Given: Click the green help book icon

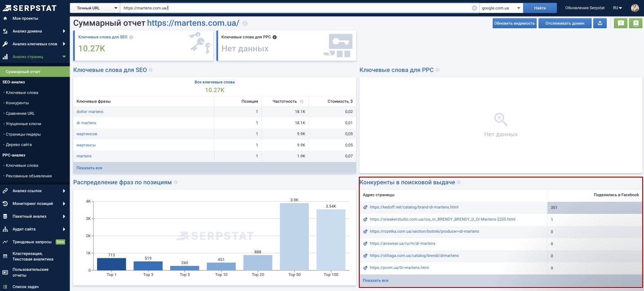Looking at the screenshot, I should 636,23.
